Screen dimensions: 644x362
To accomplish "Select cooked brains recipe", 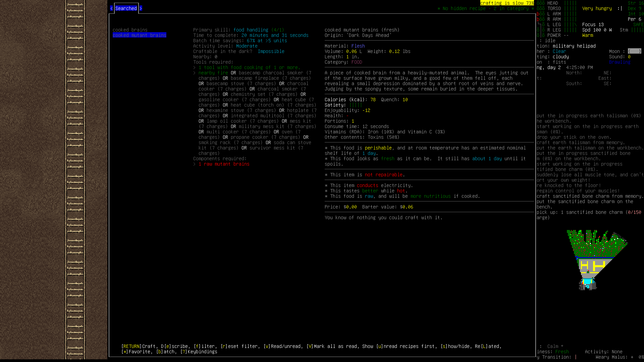I will pos(130,30).
